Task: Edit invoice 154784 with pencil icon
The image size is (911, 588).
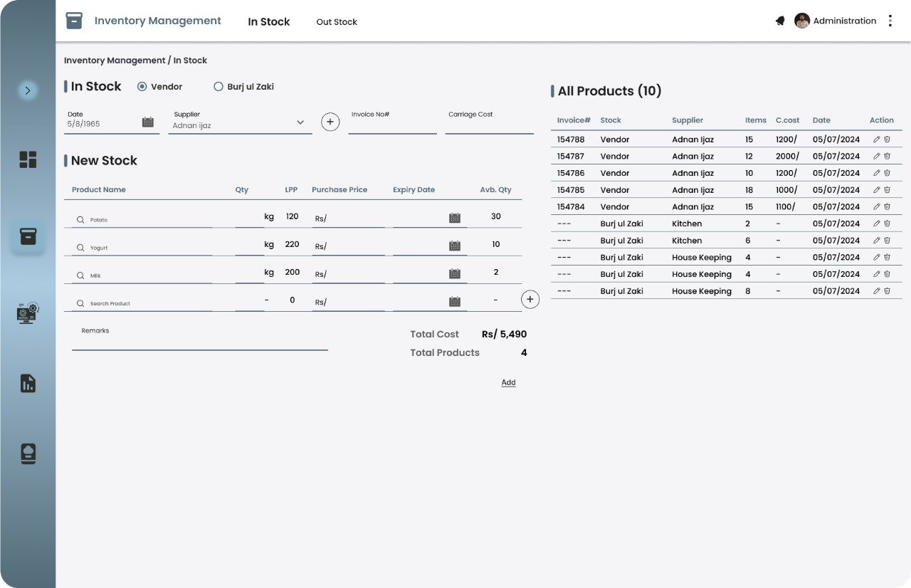Action: (877, 206)
